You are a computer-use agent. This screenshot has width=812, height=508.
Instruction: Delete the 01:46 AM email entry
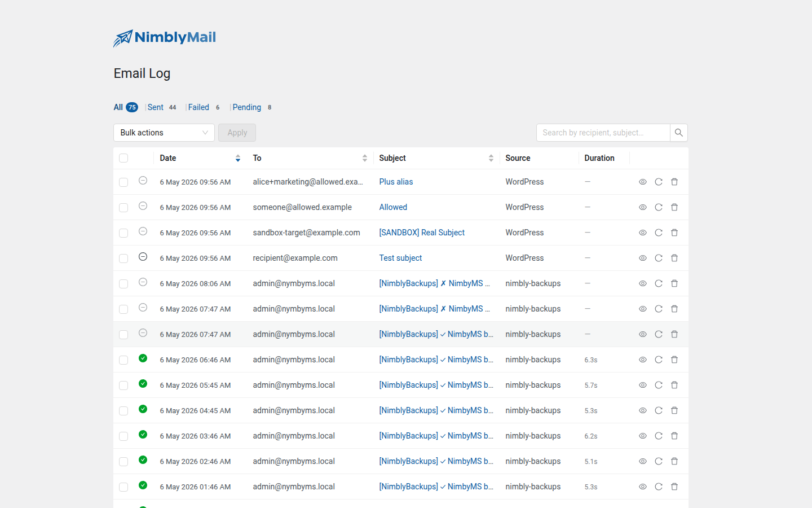[x=674, y=487]
